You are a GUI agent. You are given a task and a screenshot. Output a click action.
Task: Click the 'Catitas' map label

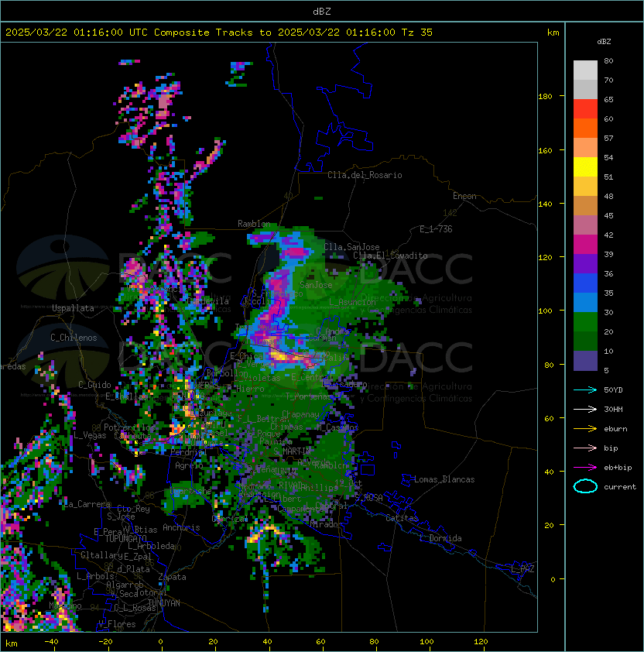click(402, 518)
